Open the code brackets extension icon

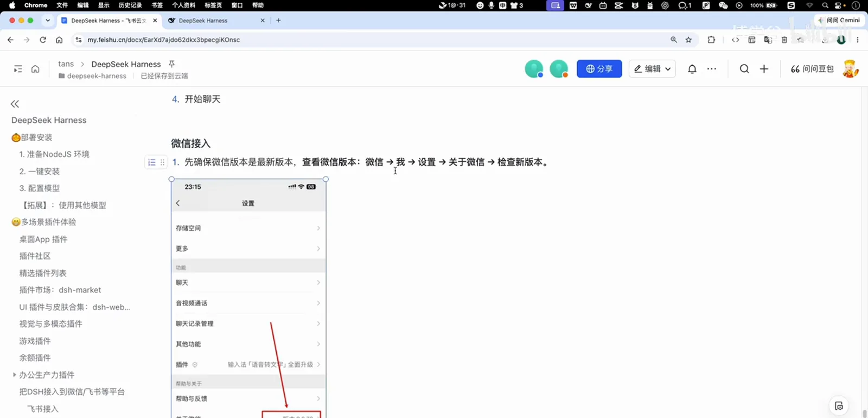click(736, 40)
